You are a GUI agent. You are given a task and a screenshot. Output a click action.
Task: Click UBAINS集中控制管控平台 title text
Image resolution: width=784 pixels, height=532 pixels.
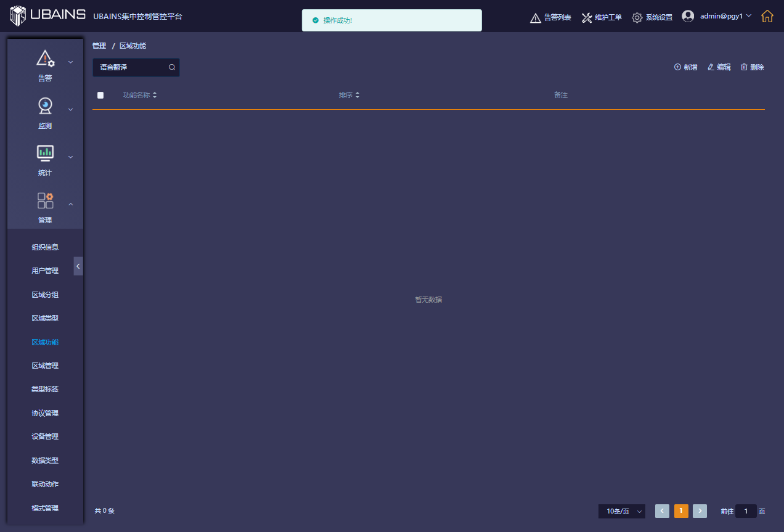[138, 17]
